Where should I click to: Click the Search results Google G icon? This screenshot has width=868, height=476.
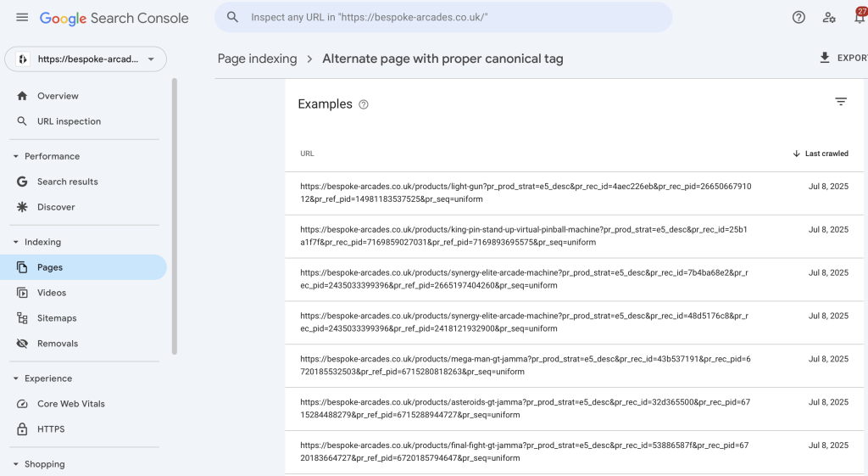coord(22,182)
